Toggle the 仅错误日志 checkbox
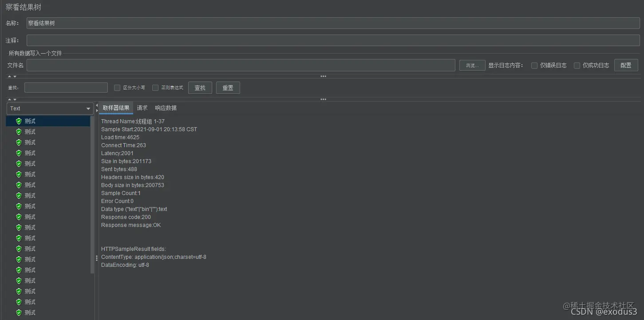The width and height of the screenshot is (644, 320). pyautogui.click(x=534, y=66)
